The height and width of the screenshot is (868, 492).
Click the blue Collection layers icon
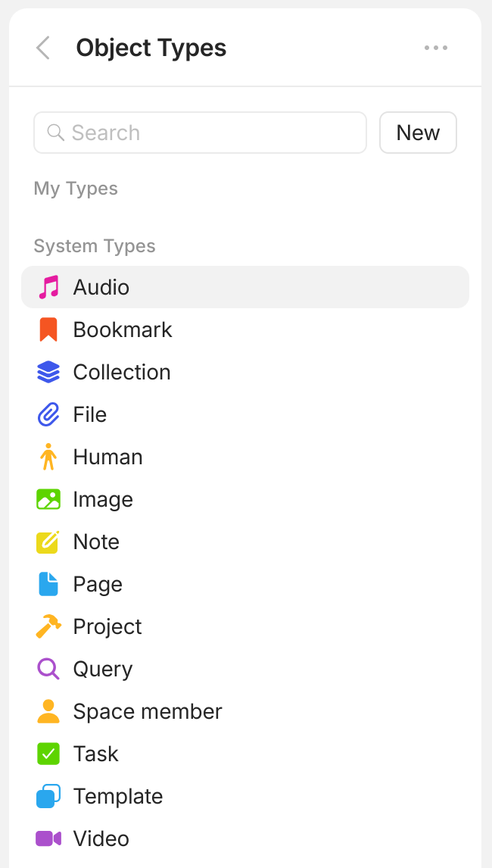pyautogui.click(x=48, y=373)
